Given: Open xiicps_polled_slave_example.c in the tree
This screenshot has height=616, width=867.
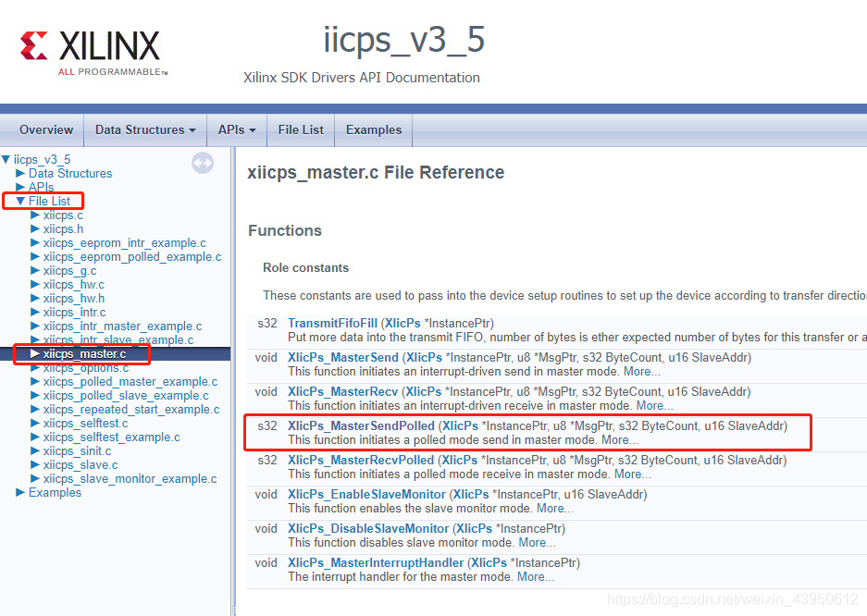Looking at the screenshot, I should click(x=126, y=396).
